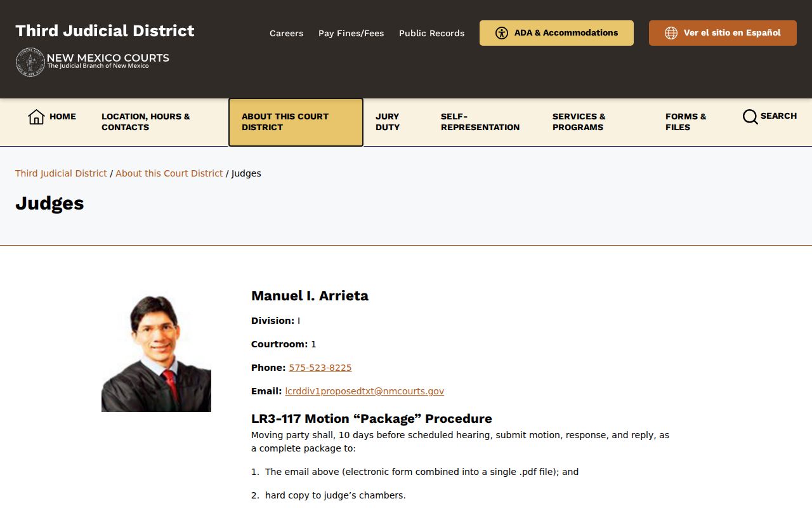The image size is (812, 508).
Task: Click the Judges breadcrumb text
Action: [x=246, y=173]
